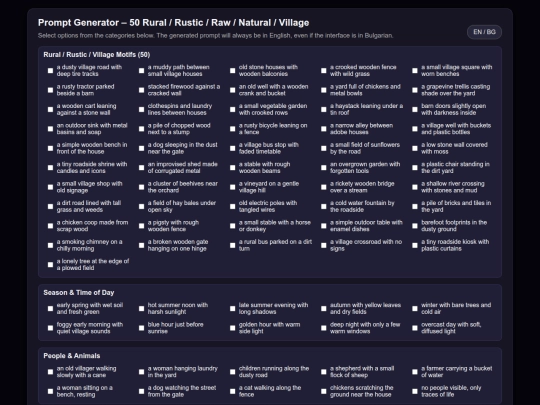Enable 'winter with bare trees and cold air'

pyautogui.click(x=415, y=309)
